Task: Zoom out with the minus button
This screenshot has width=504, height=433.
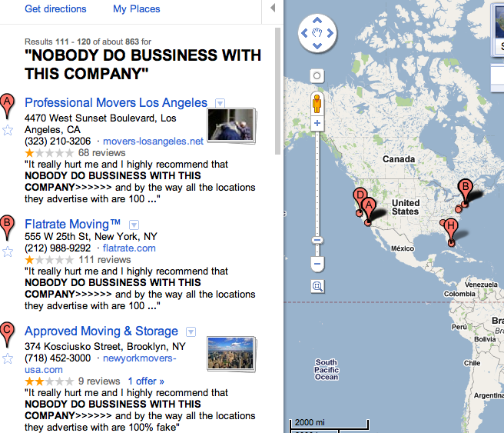Action: [317, 264]
